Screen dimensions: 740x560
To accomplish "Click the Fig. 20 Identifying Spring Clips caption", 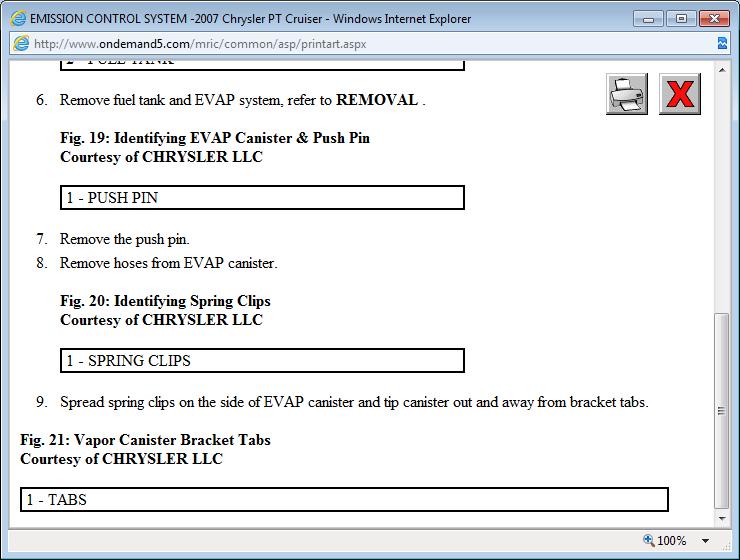I will click(165, 301).
